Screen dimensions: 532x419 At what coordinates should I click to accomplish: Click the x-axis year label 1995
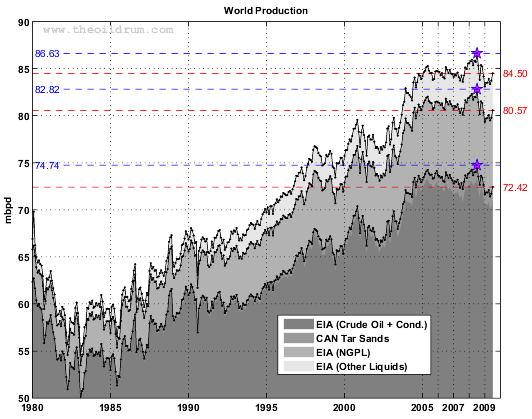tap(266, 407)
